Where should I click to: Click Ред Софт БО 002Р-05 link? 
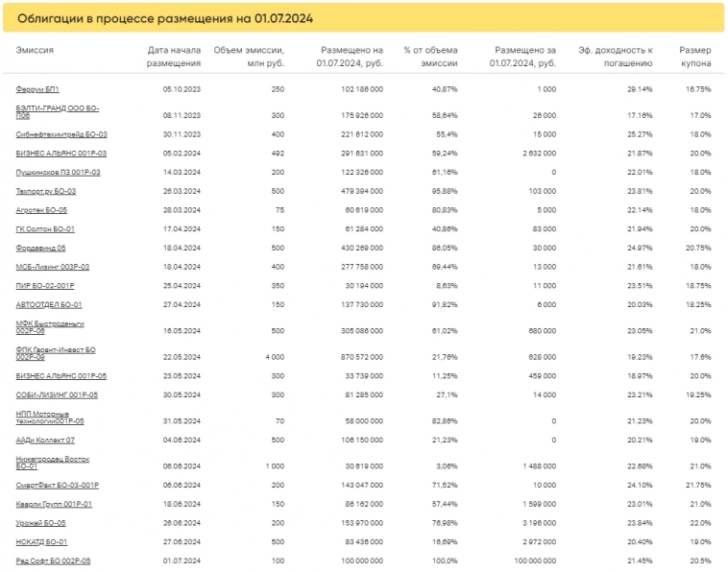click(53, 560)
